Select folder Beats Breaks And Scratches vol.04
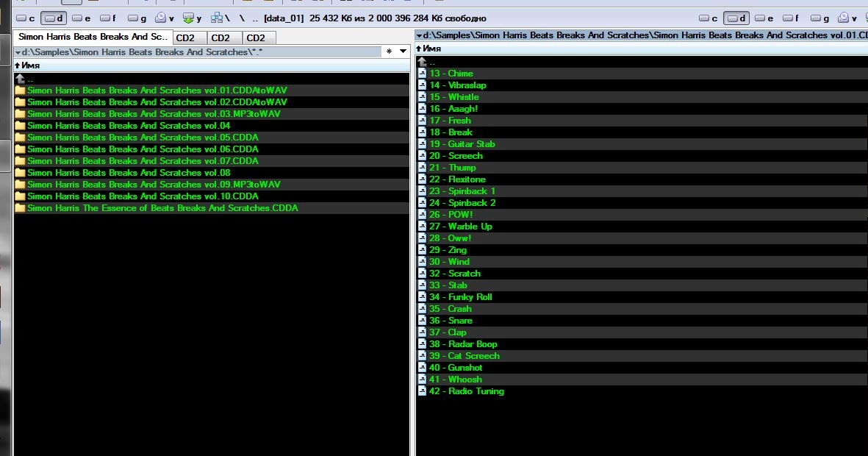Screen dimensions: 868x456 129,126
